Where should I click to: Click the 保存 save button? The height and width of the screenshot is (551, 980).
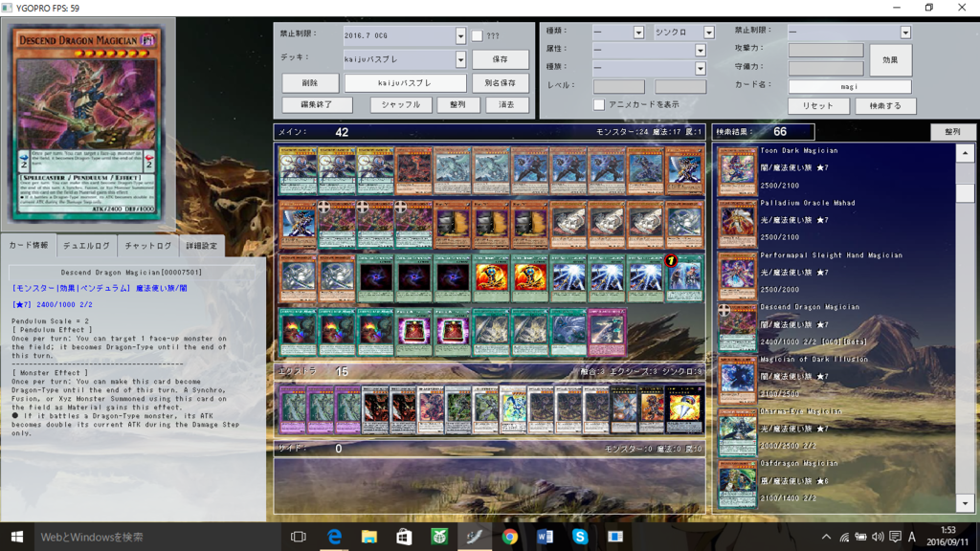[500, 59]
